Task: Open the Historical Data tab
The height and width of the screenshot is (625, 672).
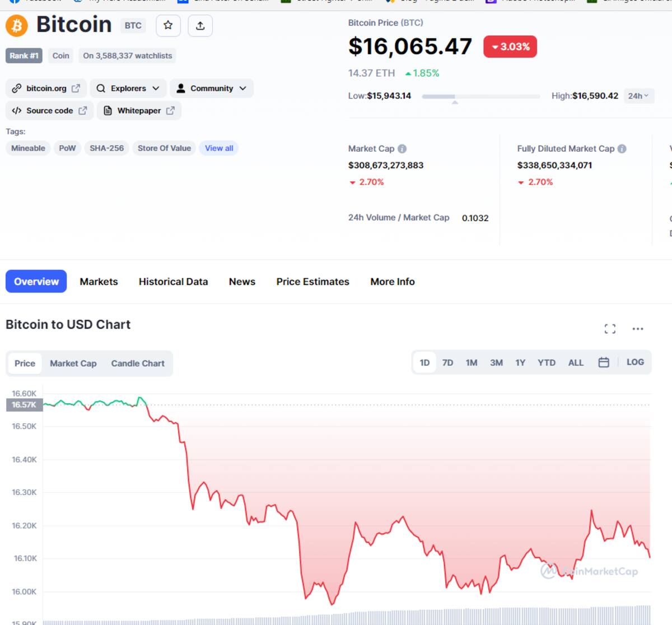Action: [x=173, y=282]
